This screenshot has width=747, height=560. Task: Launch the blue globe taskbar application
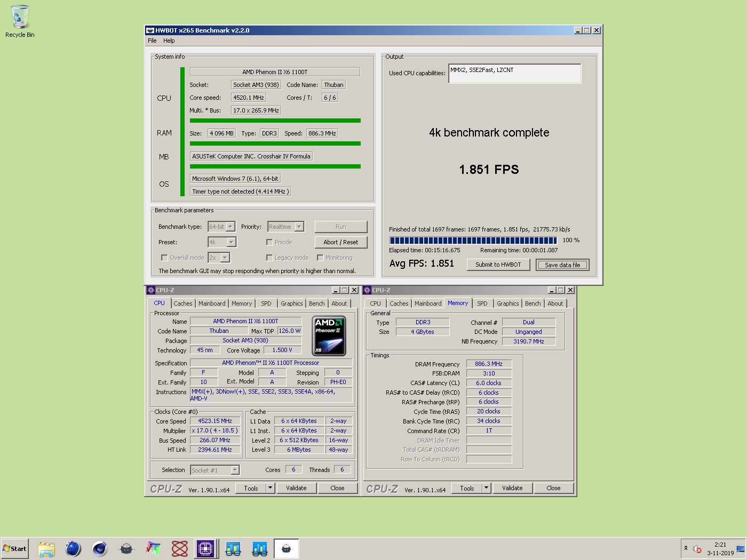(x=73, y=548)
